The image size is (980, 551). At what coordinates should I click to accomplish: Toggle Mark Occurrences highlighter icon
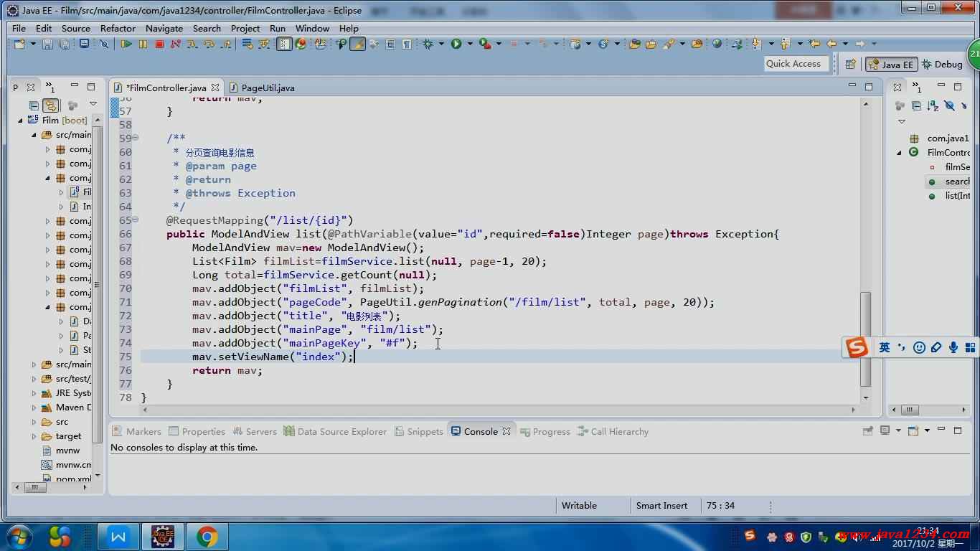357,44
